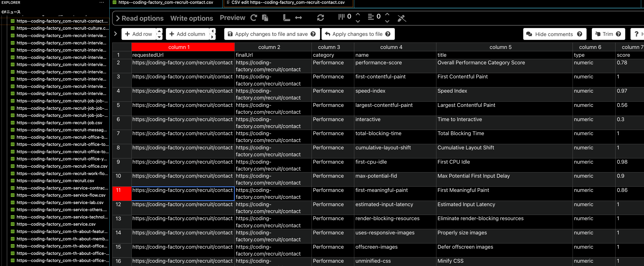Select column 1 header in table

coord(183,47)
